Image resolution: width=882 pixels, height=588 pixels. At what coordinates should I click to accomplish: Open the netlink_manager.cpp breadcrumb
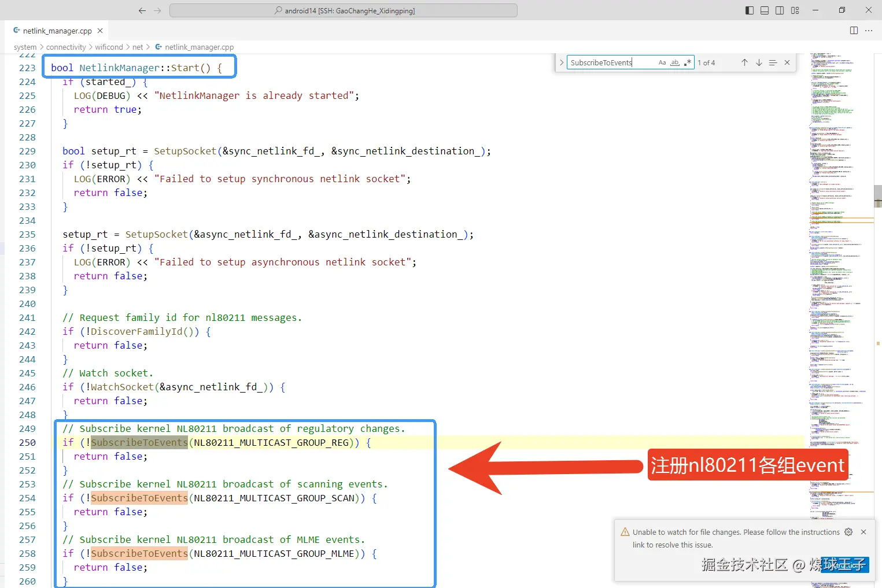coord(194,47)
